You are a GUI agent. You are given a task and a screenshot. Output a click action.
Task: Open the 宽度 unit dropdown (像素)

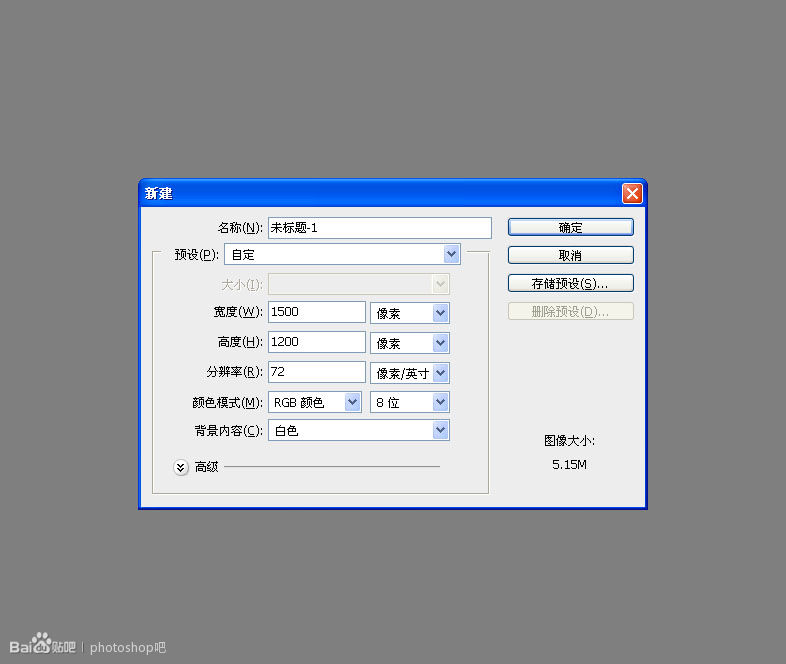point(410,313)
